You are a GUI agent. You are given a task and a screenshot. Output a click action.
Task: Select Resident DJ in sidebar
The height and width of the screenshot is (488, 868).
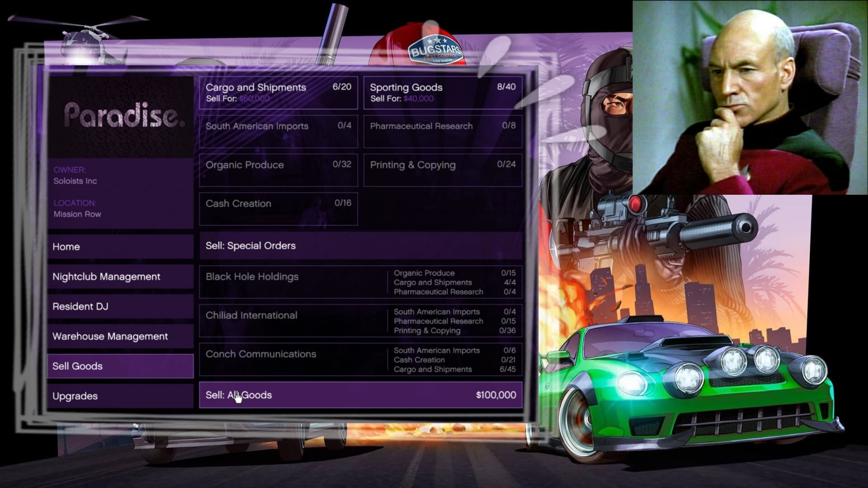click(x=120, y=306)
